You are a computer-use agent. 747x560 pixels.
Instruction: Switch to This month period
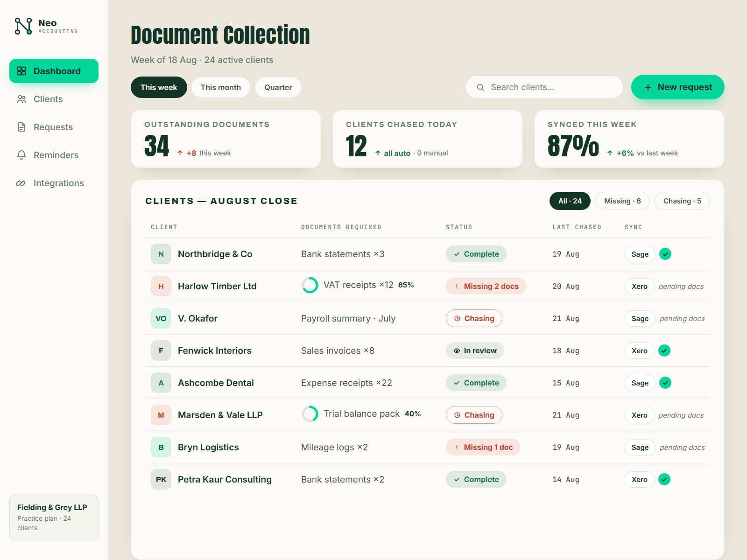tap(221, 87)
